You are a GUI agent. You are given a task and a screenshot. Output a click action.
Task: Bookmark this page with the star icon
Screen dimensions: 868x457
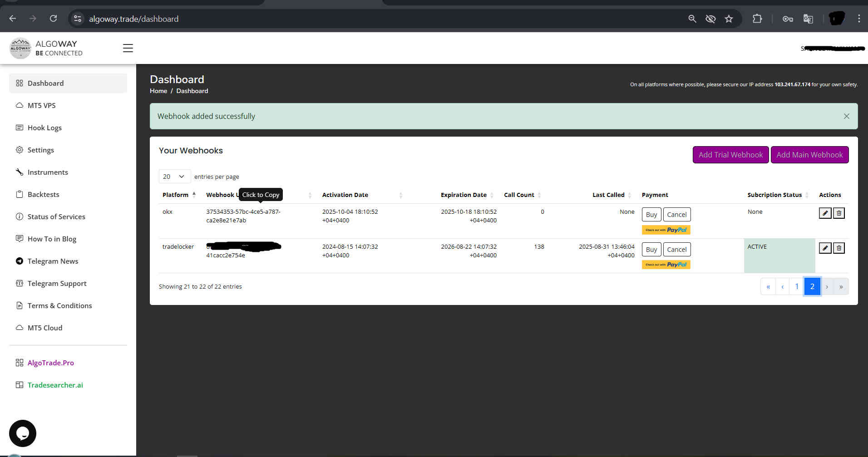pos(729,19)
